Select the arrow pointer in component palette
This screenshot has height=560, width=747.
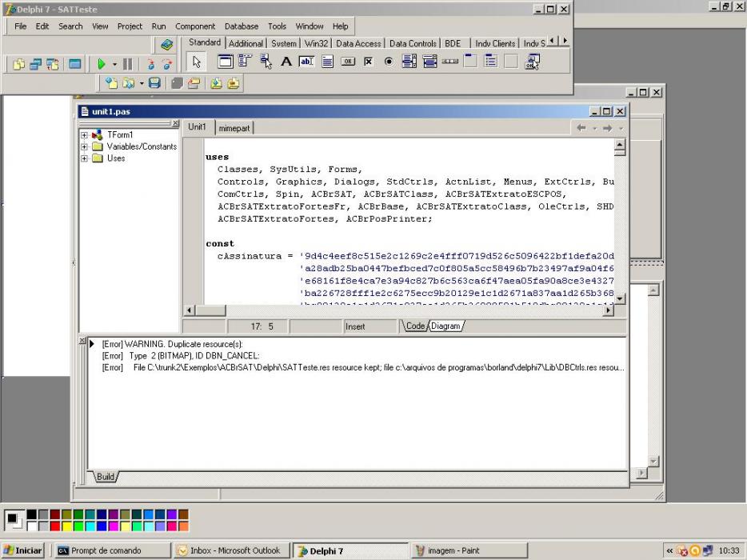point(196,62)
